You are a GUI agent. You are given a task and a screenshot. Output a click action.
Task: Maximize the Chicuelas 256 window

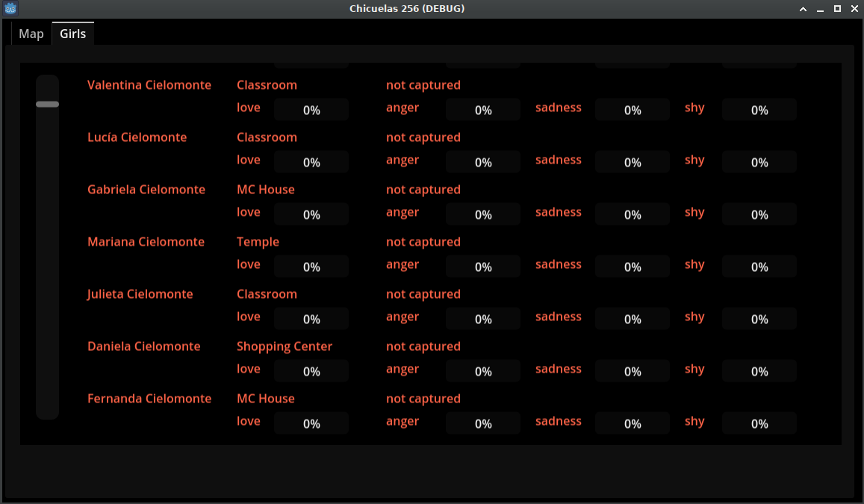[x=837, y=9]
